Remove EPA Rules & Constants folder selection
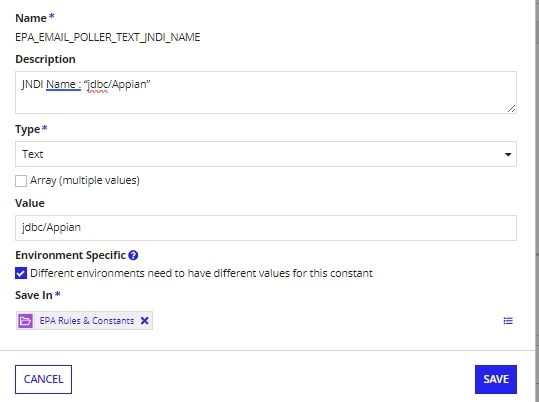 pyautogui.click(x=145, y=321)
